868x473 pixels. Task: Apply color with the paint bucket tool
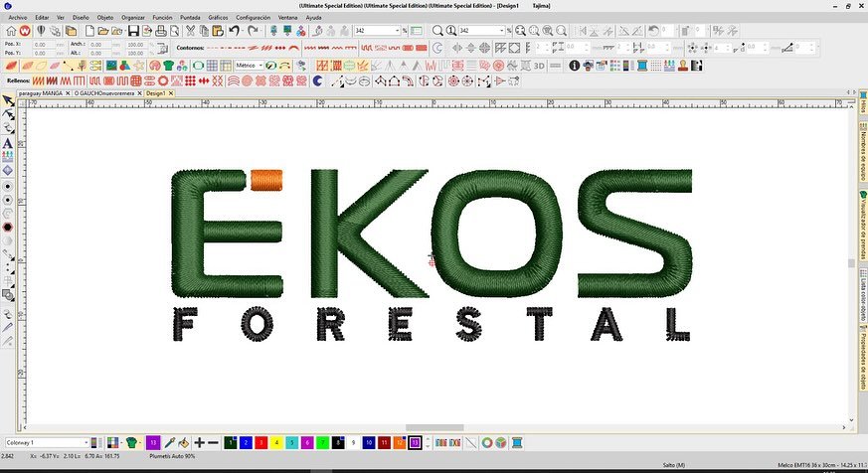(x=184, y=442)
